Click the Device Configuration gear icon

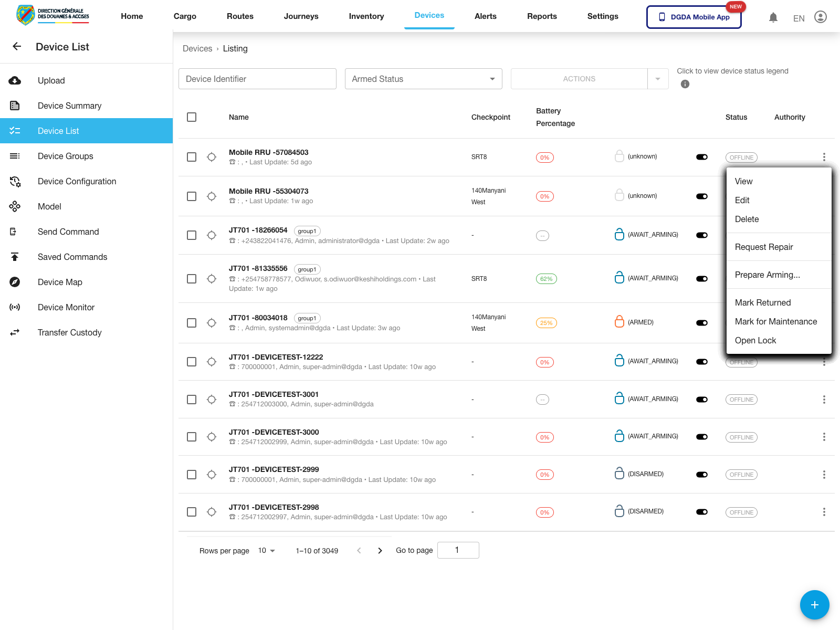pos(15,181)
